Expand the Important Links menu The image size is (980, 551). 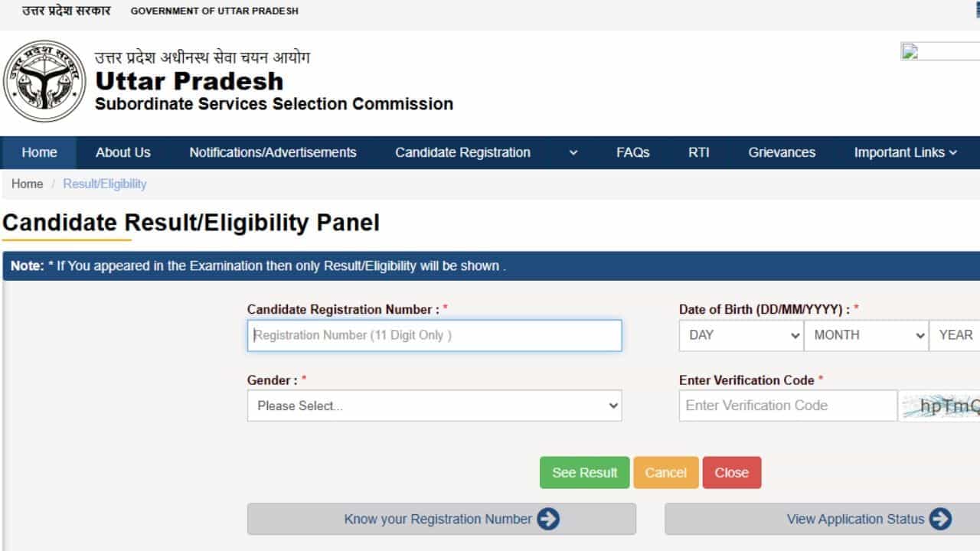pyautogui.click(x=906, y=152)
